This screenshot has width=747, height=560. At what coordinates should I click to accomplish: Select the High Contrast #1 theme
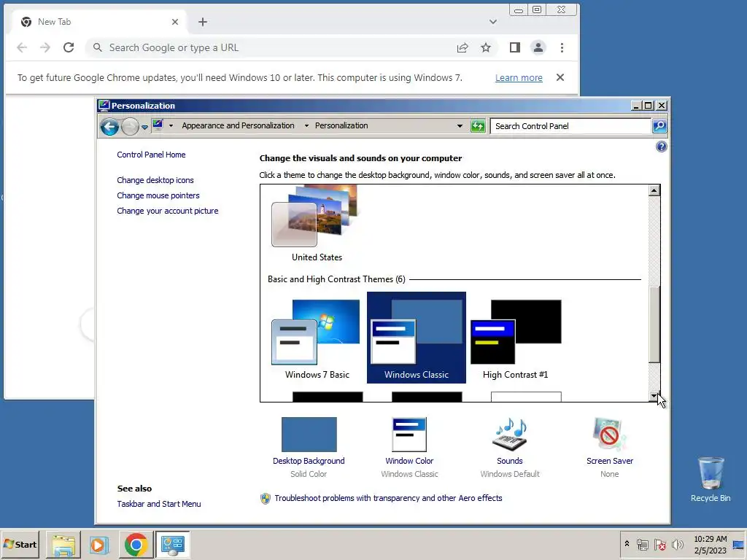[x=516, y=338]
